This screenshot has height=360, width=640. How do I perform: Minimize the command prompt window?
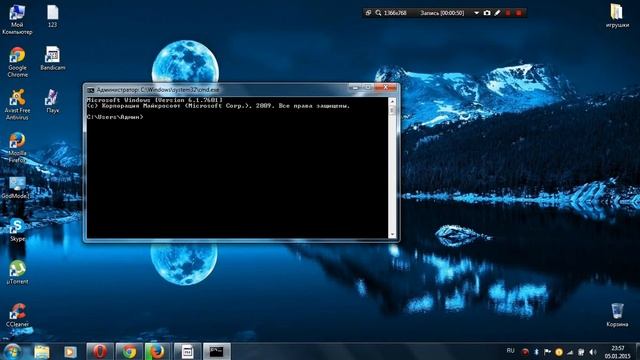pyautogui.click(x=354, y=87)
